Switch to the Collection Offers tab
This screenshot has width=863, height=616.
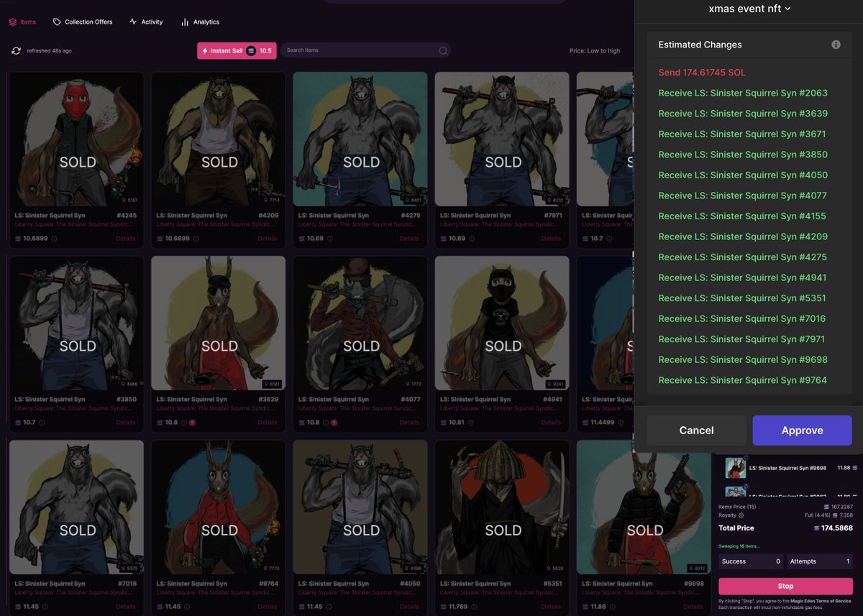click(83, 22)
